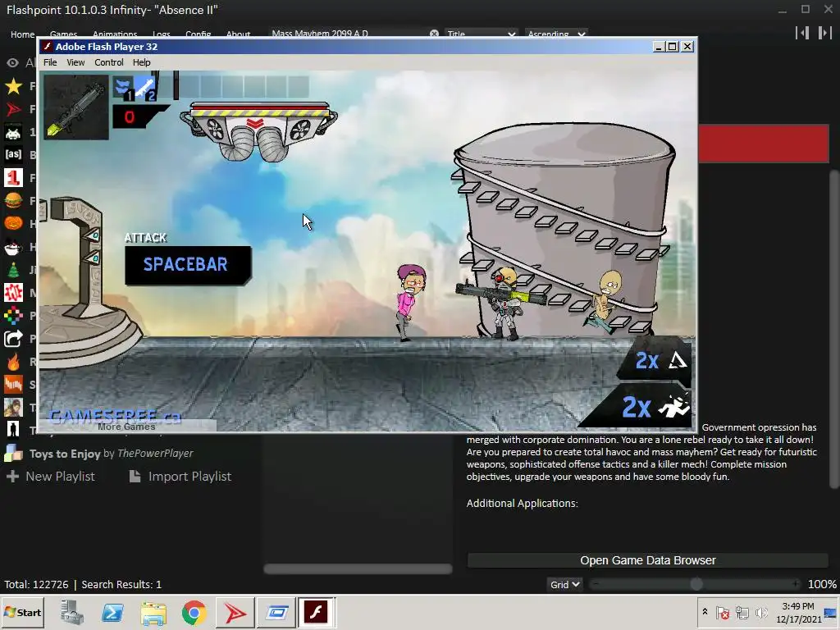Viewport: 840px width, 630px height.
Task: Open the flame playlist icon
Action: pyautogui.click(x=13, y=362)
